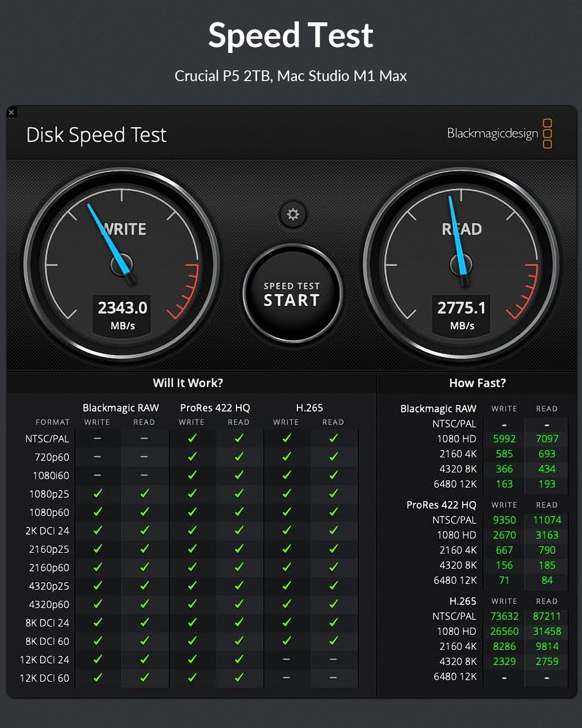Click the Blackmagicdesign logo
582x728 pixels.
pos(500,133)
